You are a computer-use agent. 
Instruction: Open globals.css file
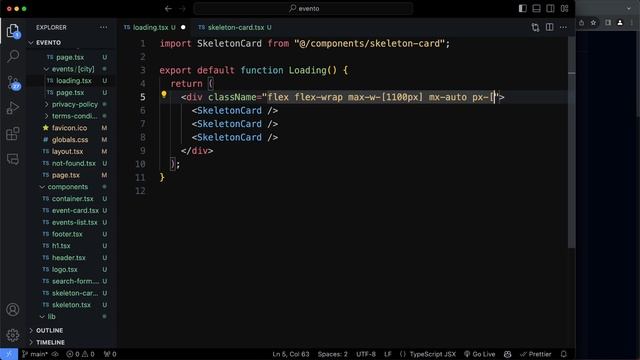tap(70, 140)
